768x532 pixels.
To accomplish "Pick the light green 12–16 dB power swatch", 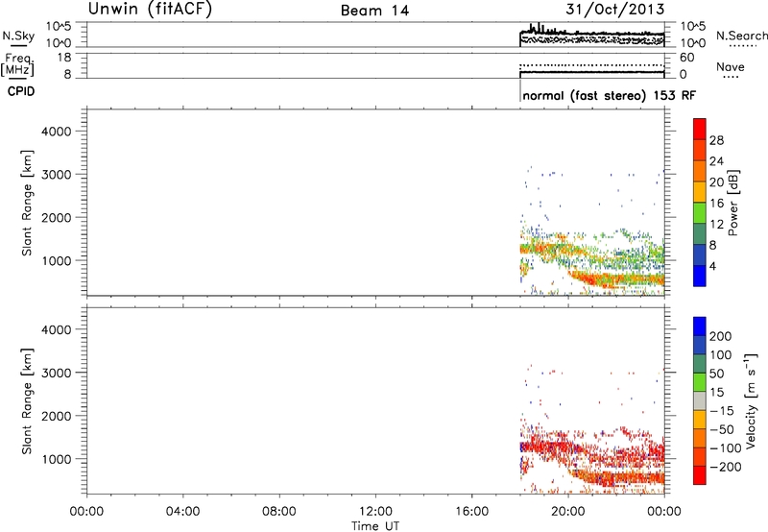I will [x=700, y=212].
